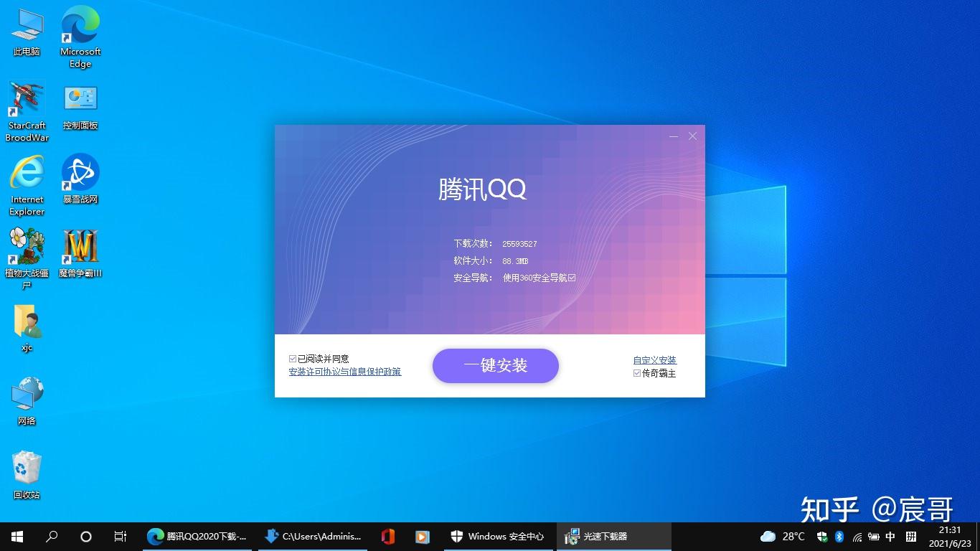Open Bluetooth tray icon

(839, 537)
